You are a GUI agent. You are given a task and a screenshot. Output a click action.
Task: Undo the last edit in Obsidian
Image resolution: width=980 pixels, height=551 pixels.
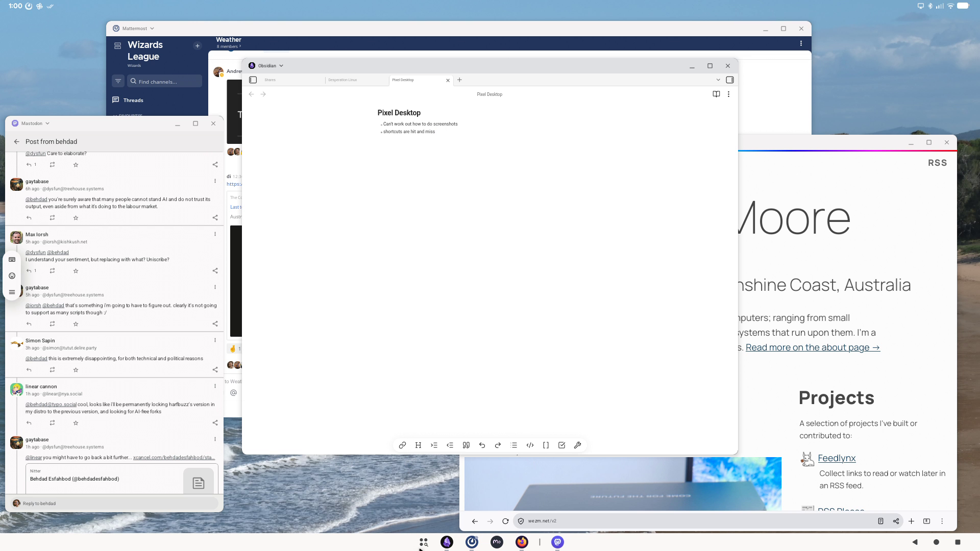(482, 445)
